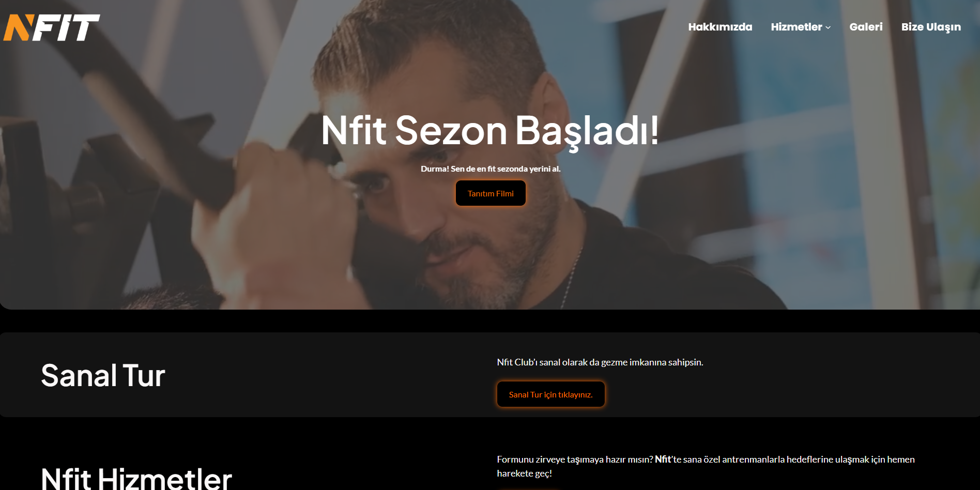Expand the chevron next to Hizmetler
Image resolution: width=980 pixels, height=490 pixels.
[828, 27]
